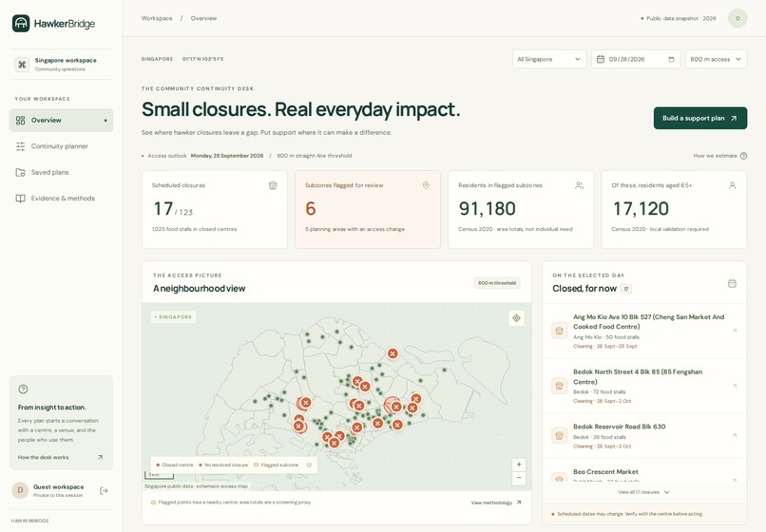Click the Singapore label chip on map
Viewport: 766px width, 532px height.
tap(173, 317)
